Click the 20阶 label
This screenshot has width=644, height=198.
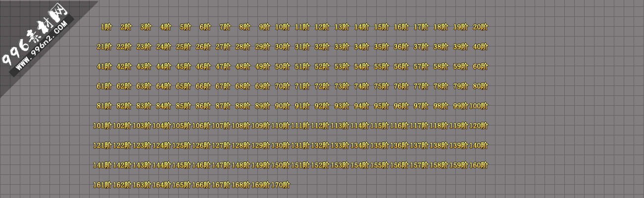tap(481, 27)
